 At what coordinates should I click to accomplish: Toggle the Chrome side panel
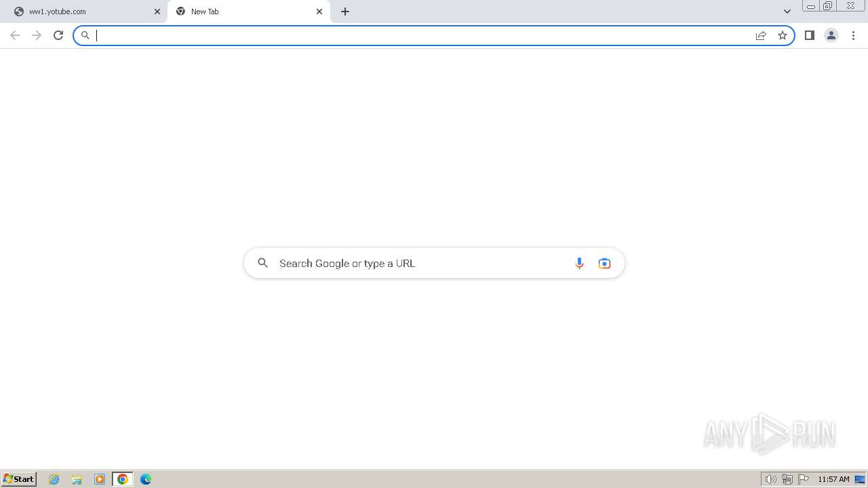point(810,35)
